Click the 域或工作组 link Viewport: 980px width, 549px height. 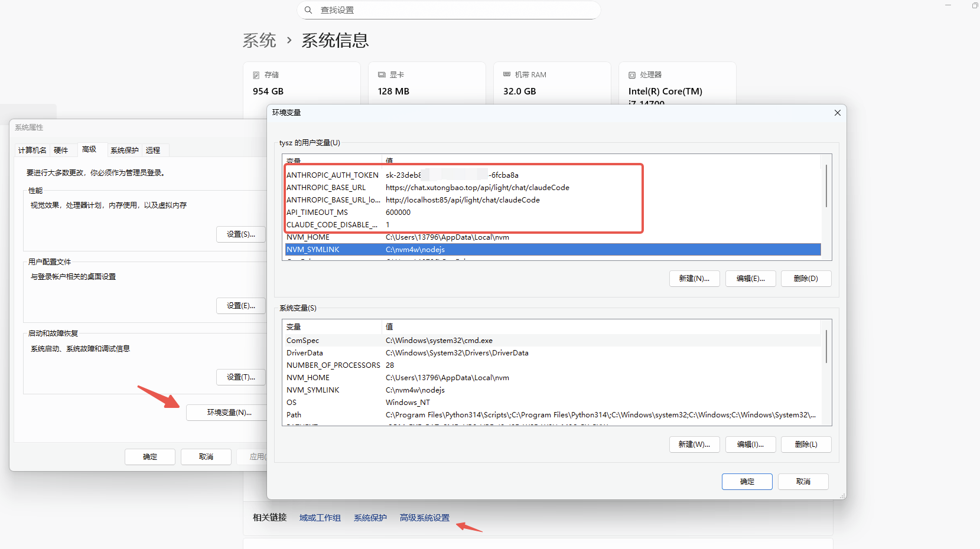click(320, 518)
